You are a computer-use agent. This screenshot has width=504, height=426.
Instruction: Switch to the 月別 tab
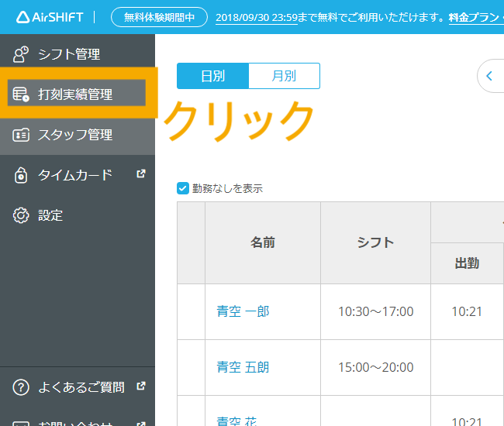tap(284, 76)
